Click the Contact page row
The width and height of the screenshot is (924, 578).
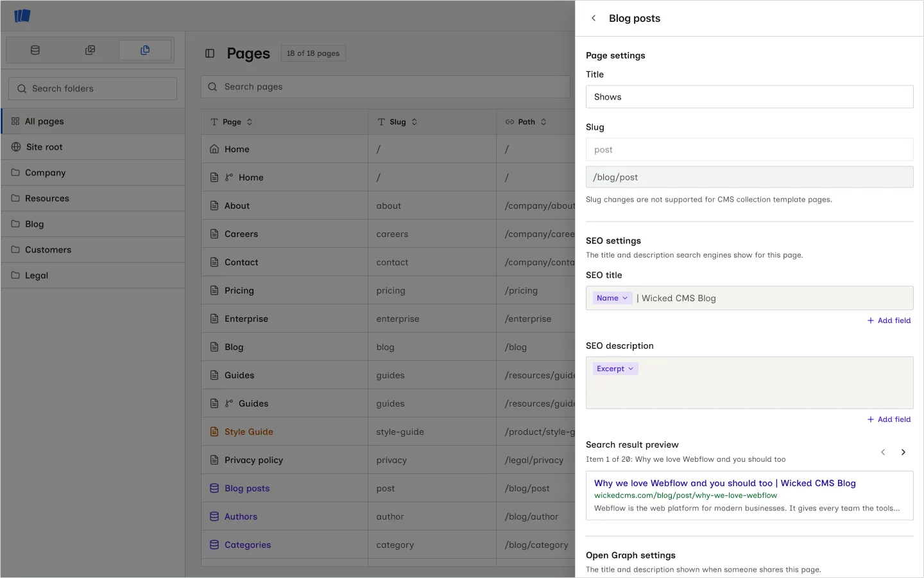point(388,262)
